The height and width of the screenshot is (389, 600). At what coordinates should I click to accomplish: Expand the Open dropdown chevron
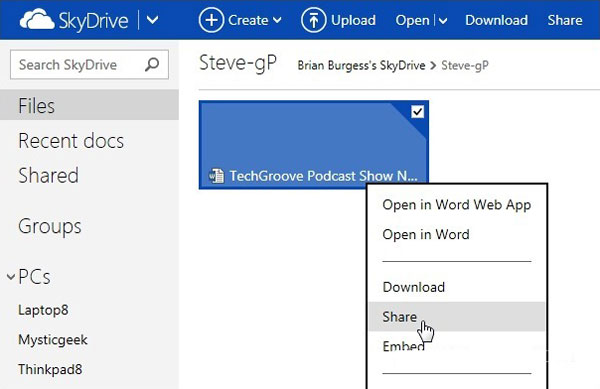[x=443, y=21]
